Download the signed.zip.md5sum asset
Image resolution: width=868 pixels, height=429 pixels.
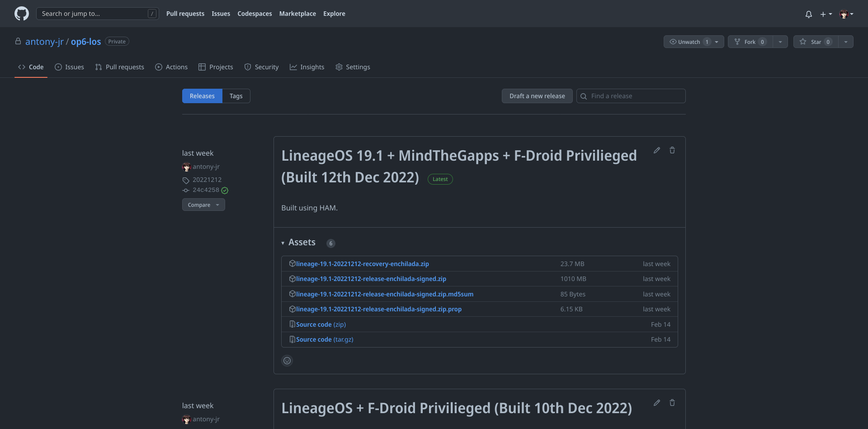[x=385, y=294]
